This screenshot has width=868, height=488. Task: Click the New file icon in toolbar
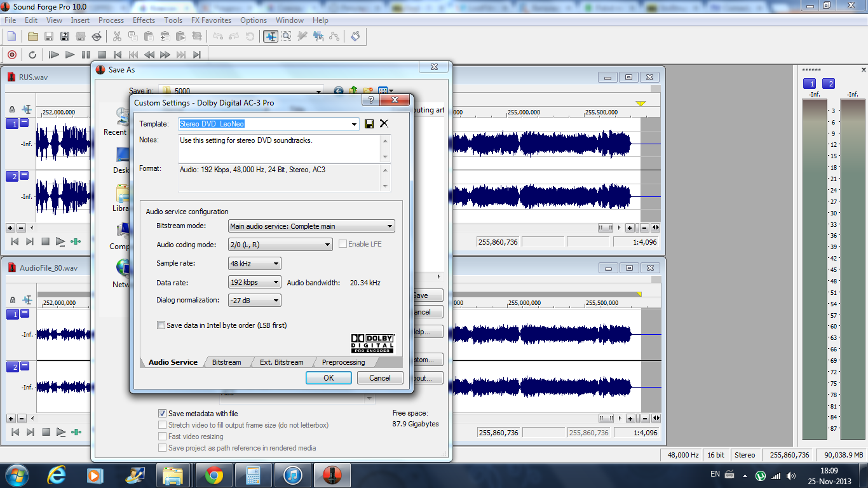point(11,36)
